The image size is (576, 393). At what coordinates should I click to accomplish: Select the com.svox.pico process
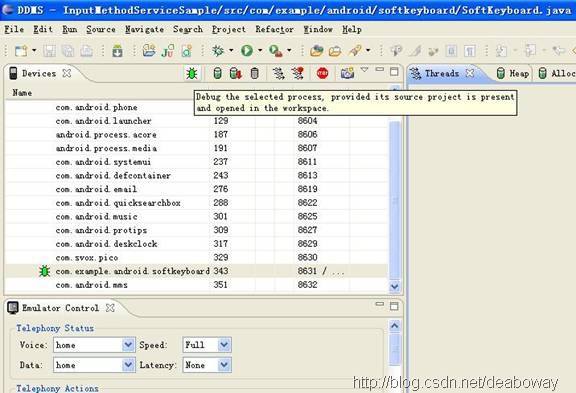197,257
